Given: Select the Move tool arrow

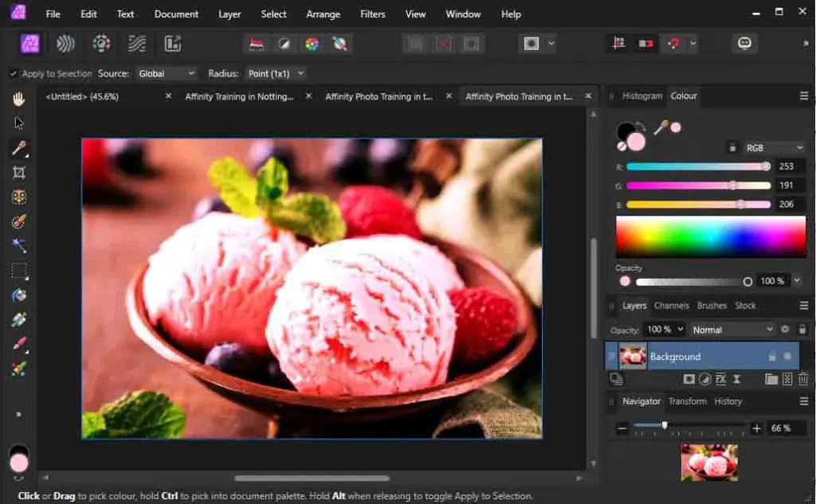Looking at the screenshot, I should coord(19,123).
